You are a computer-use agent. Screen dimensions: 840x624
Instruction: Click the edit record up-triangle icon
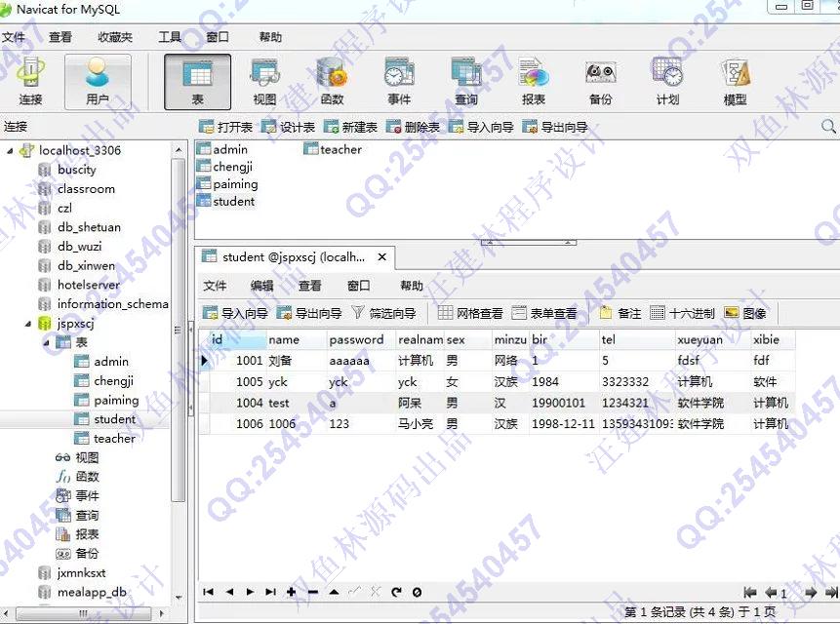pos(334,592)
